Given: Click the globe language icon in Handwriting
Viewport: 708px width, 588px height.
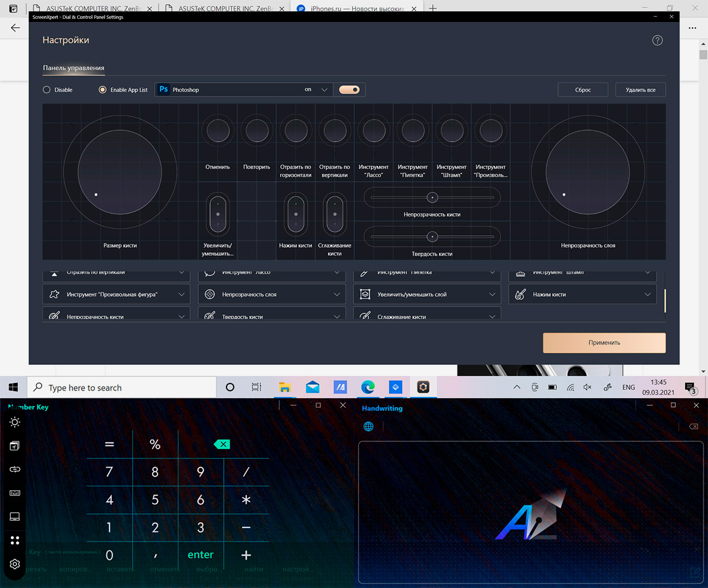Looking at the screenshot, I should point(369,426).
